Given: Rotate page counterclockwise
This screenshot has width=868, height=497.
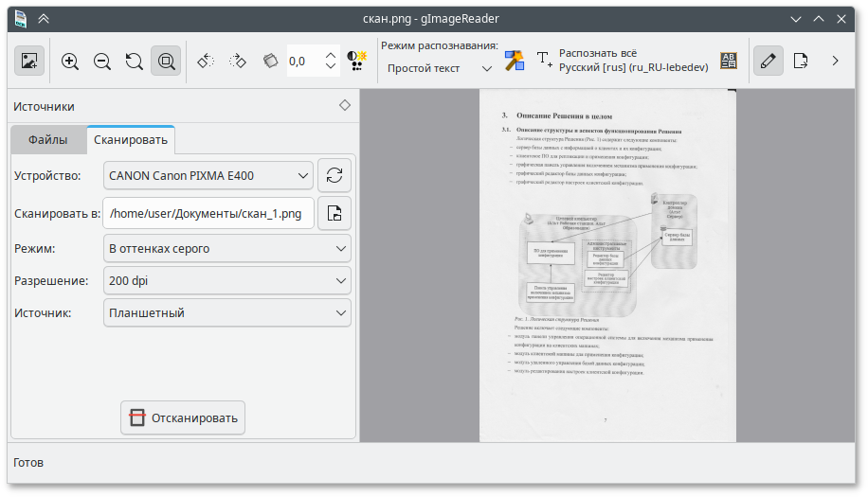Looking at the screenshot, I should (206, 61).
